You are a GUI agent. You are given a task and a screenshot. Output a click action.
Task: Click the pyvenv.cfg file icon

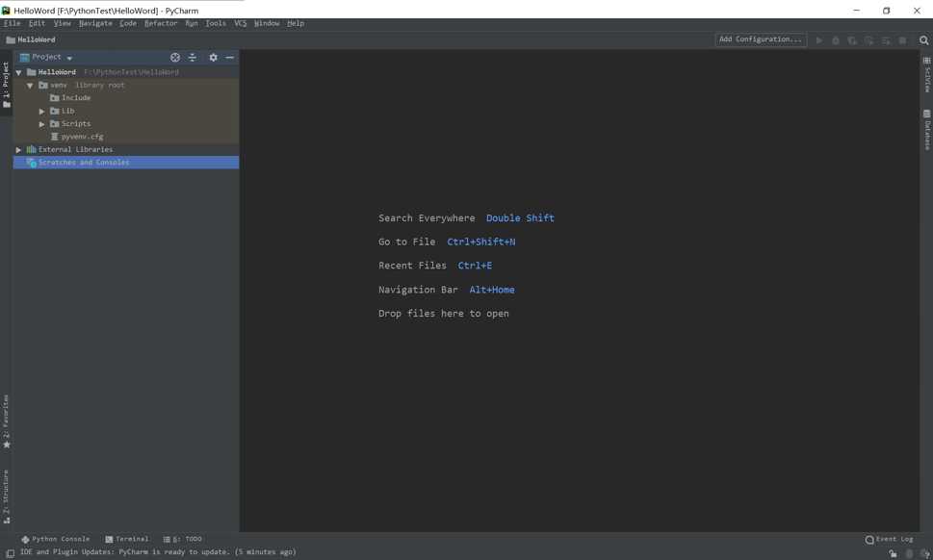pyautogui.click(x=55, y=136)
